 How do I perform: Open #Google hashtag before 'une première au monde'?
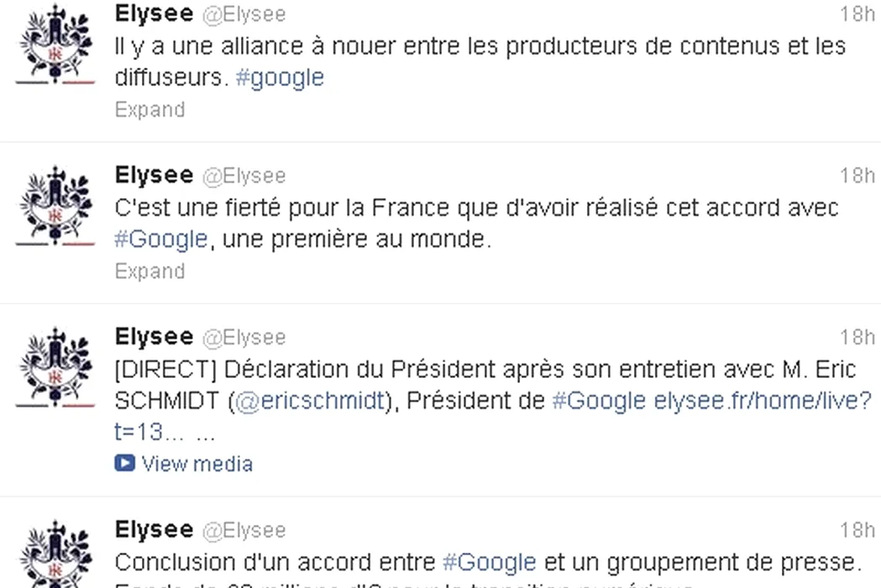point(161,239)
